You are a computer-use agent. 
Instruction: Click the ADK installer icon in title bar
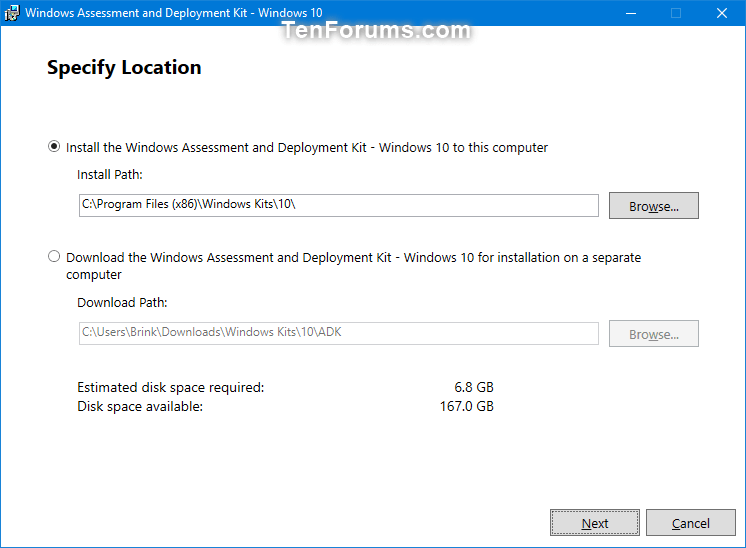pos(11,13)
